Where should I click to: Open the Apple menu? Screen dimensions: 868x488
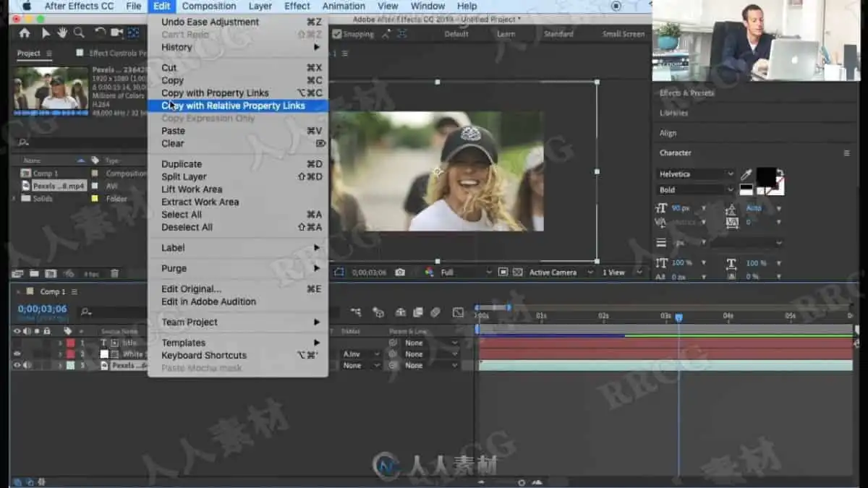point(27,6)
